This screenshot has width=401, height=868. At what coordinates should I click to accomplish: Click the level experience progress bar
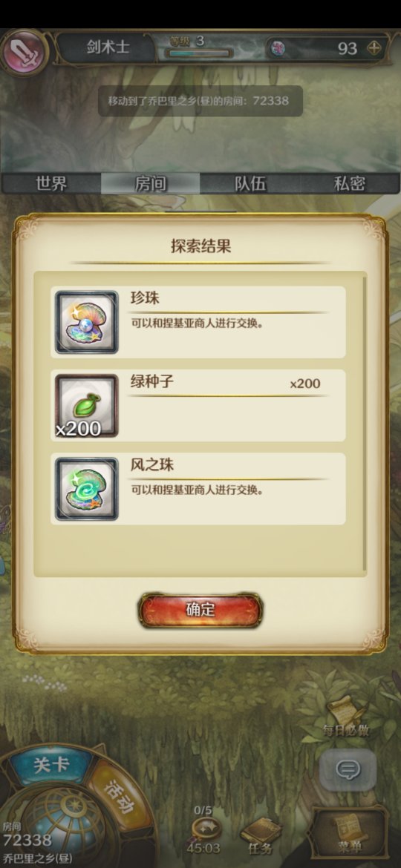click(x=200, y=53)
